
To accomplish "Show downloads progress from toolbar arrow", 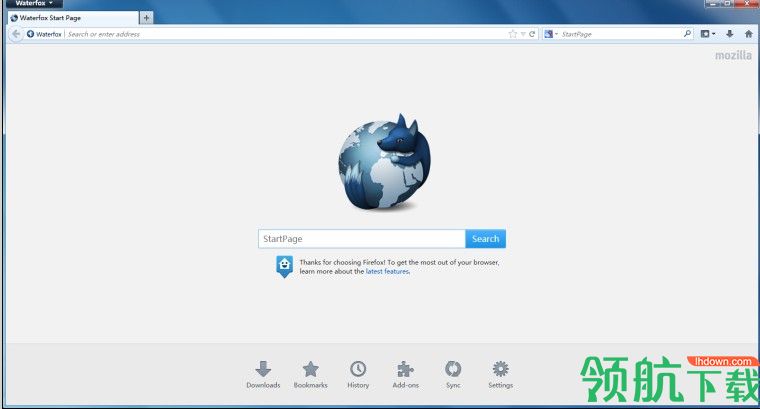I will [x=729, y=34].
